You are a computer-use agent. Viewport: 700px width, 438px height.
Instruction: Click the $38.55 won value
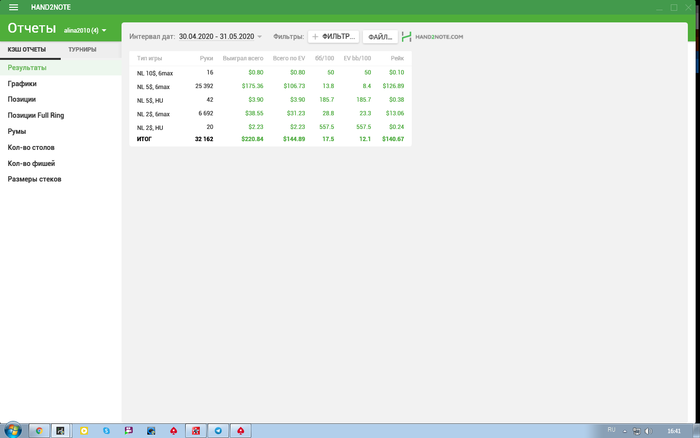click(x=254, y=113)
